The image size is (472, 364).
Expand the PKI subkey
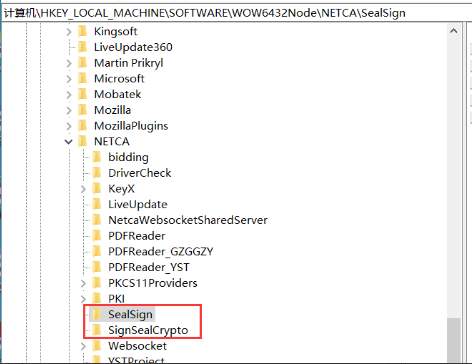point(83,299)
